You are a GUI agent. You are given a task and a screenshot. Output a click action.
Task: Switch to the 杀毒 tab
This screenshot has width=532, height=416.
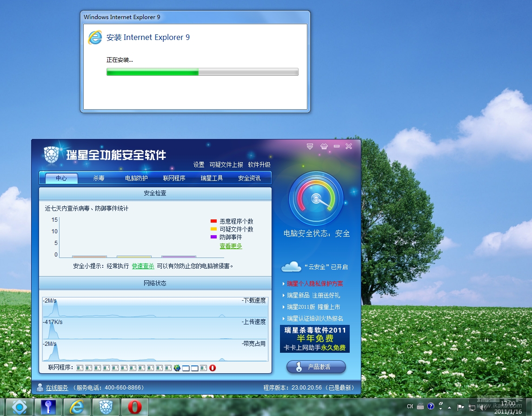[x=99, y=178]
